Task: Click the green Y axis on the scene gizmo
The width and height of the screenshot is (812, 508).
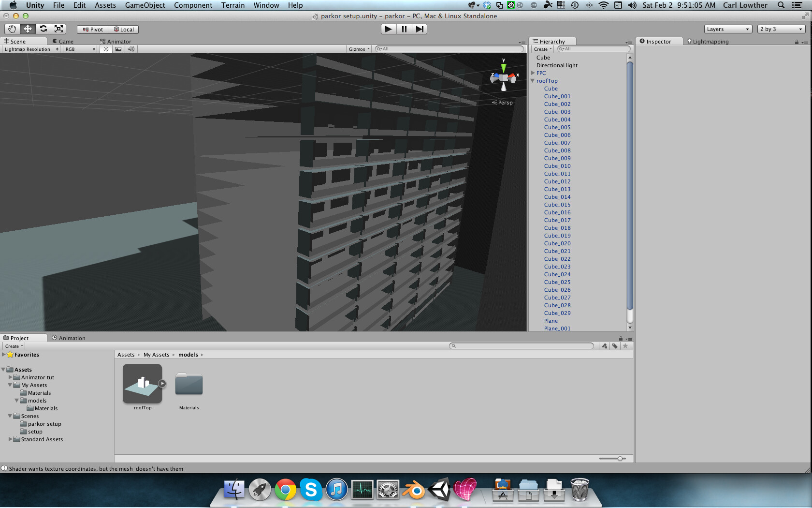Action: click(x=504, y=69)
